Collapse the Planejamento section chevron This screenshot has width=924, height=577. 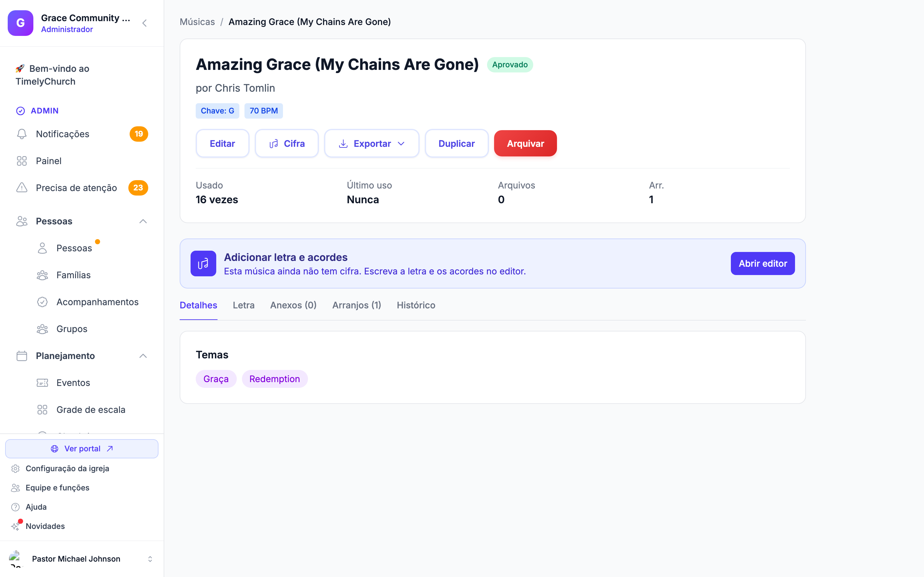coord(143,356)
